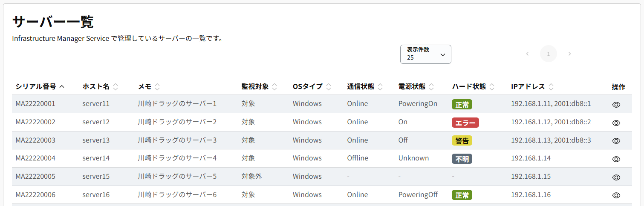Toggle sorting by 監視対象 column
Viewport: 644px width, 206px height.
274,87
